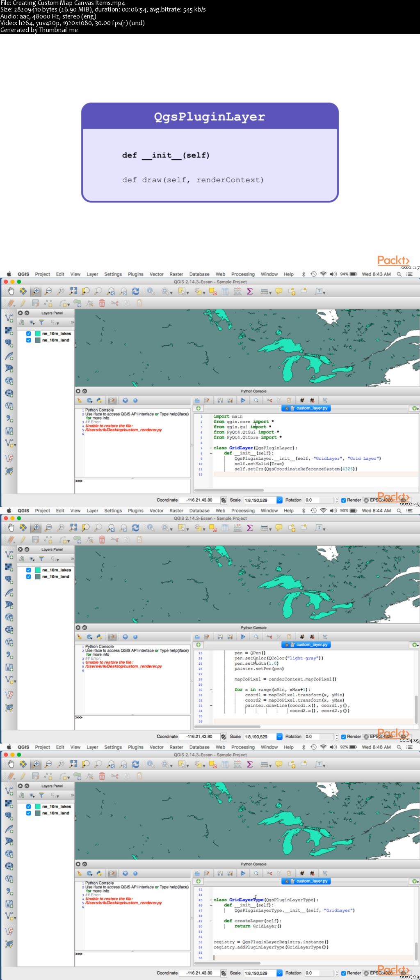420x980 pixels.
Task: Click Add WMS Layer globe icon, 8:46 AM frame
Action: coord(9,854)
